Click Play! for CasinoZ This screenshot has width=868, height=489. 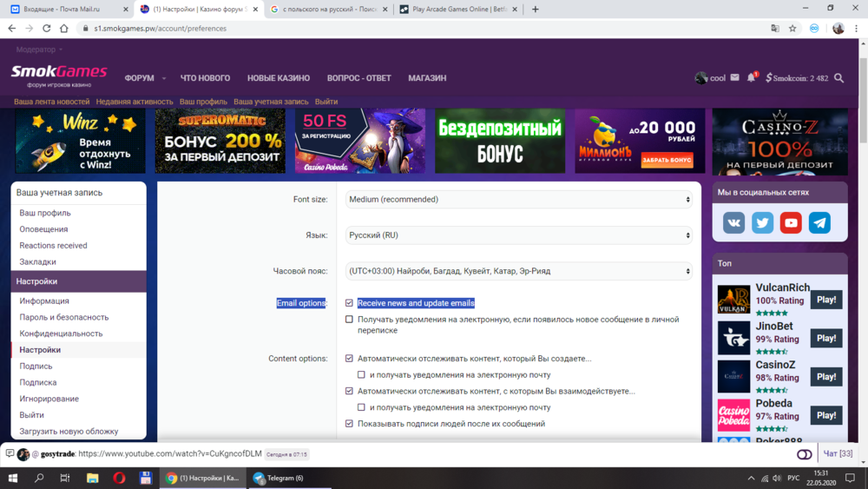(826, 377)
